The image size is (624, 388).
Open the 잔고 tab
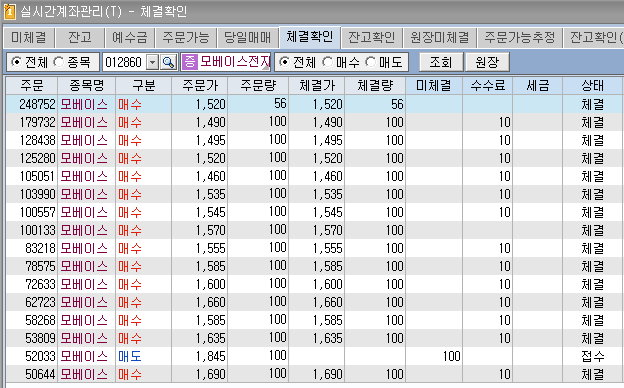[80, 37]
